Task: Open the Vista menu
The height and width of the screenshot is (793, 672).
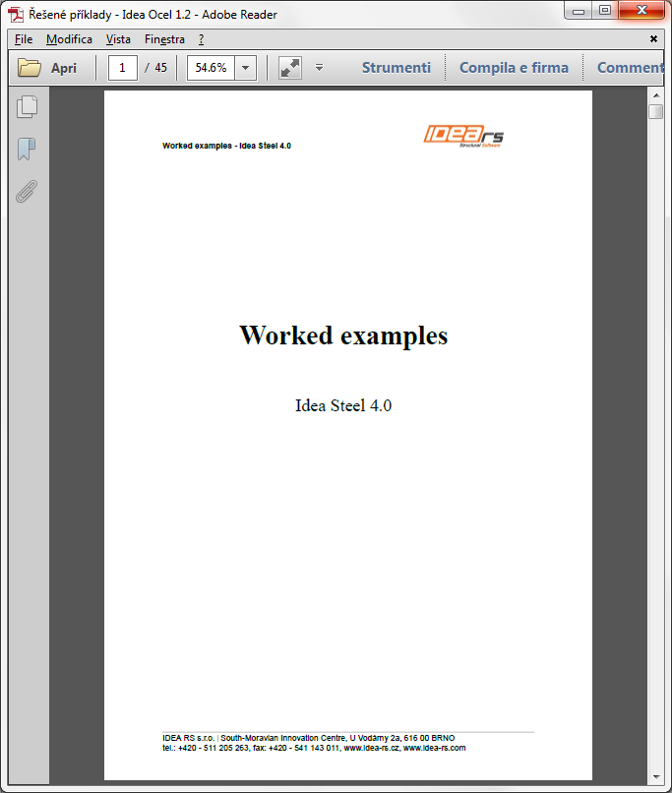Action: click(118, 39)
